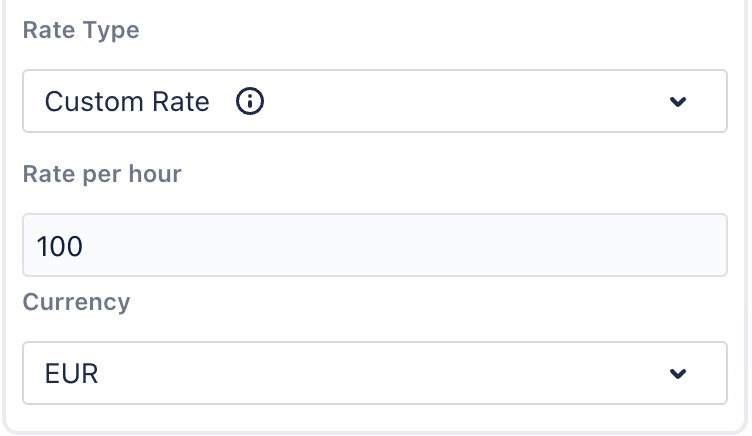Expand the Rate Type chevron arrow

point(678,101)
